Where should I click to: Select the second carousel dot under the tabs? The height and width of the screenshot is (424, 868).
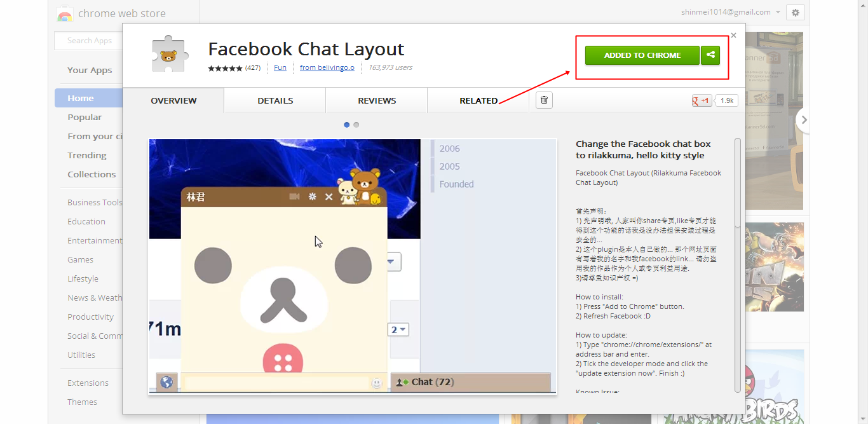tap(356, 125)
